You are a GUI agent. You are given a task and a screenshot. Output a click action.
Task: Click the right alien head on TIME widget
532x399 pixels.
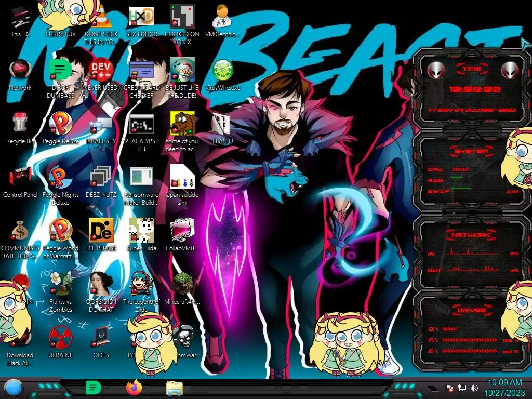pyautogui.click(x=510, y=70)
